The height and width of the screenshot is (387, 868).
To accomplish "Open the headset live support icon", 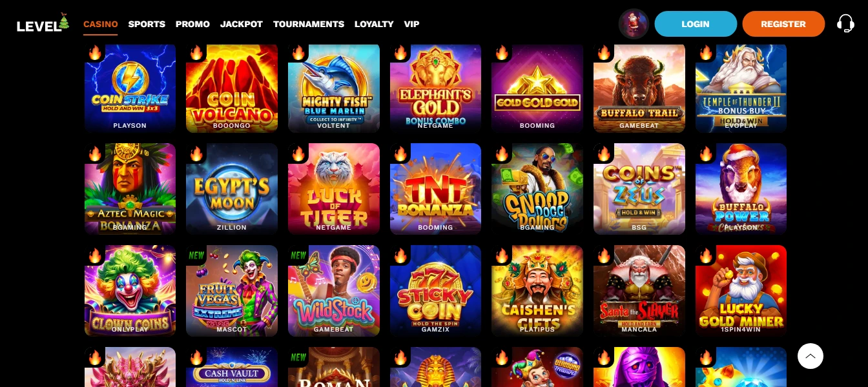I will [845, 24].
